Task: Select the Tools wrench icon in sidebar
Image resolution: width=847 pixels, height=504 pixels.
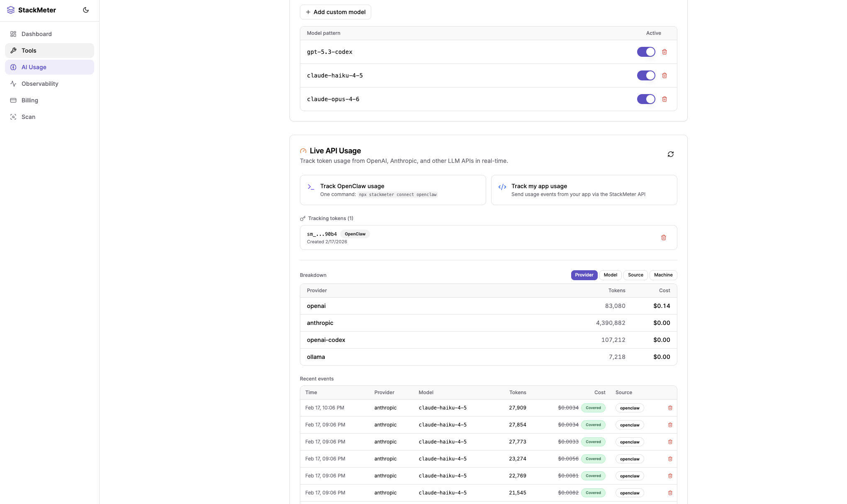Action: click(13, 50)
